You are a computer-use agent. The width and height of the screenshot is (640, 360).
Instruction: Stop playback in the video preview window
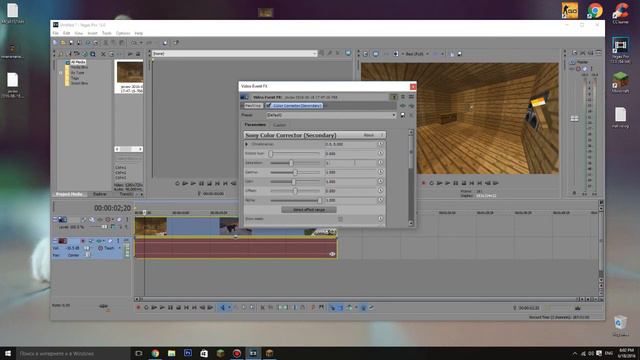pos(464,183)
